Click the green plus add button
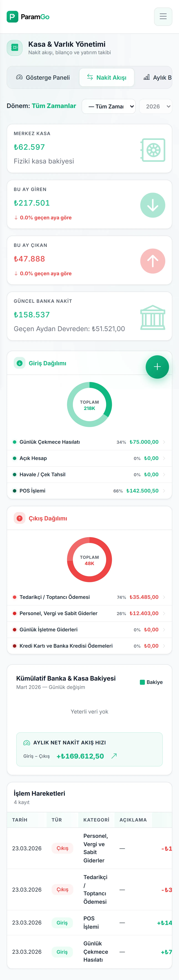179x980 pixels. coord(157,367)
